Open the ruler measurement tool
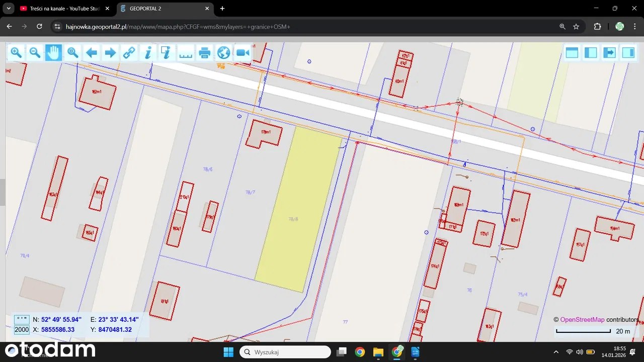Image resolution: width=644 pixels, height=362 pixels. point(186,53)
